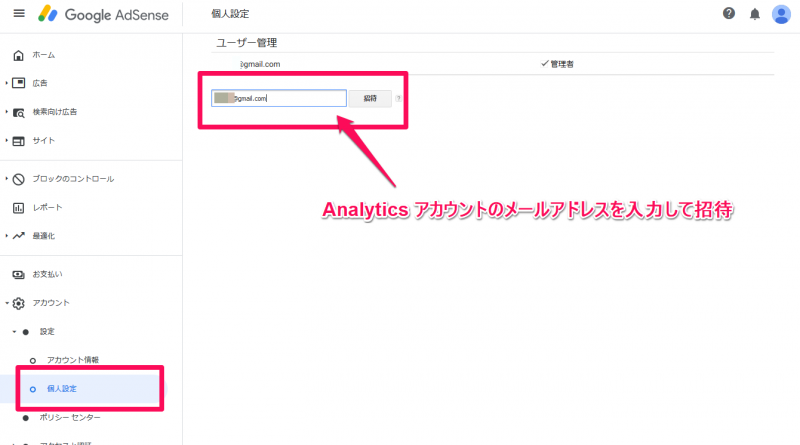Viewport: 800px width, 445px height.
Task: Click the email address input field
Action: pos(279,98)
